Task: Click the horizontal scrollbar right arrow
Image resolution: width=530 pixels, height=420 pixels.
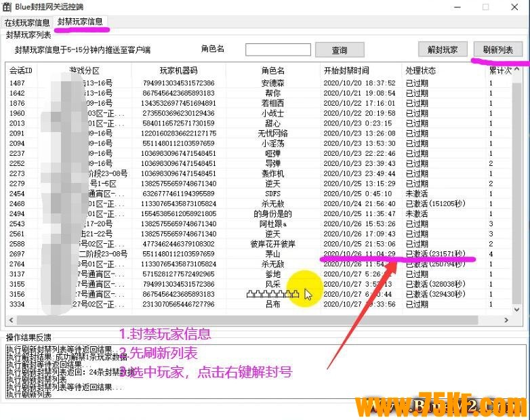Action: pyautogui.click(x=508, y=320)
